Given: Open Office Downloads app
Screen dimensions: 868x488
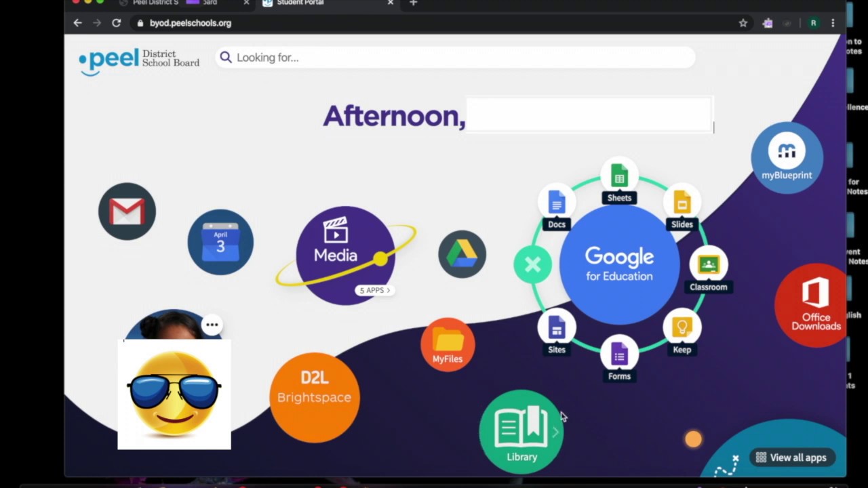Looking at the screenshot, I should coord(811,305).
